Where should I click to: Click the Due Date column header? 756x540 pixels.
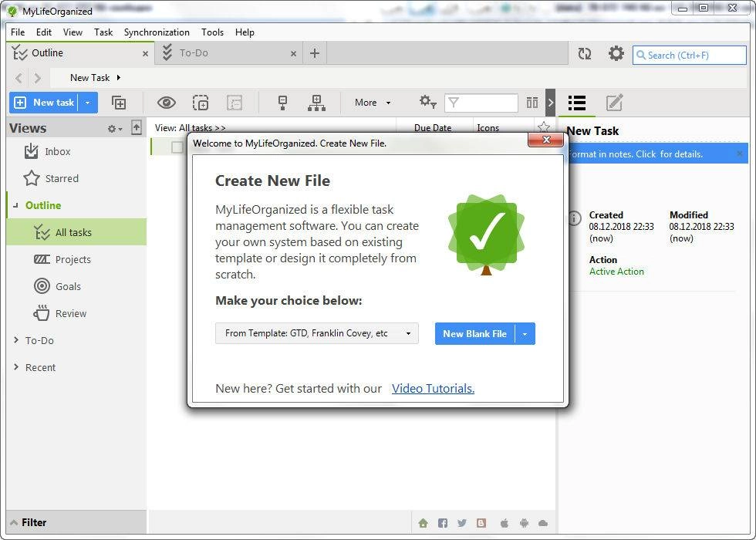pos(433,128)
